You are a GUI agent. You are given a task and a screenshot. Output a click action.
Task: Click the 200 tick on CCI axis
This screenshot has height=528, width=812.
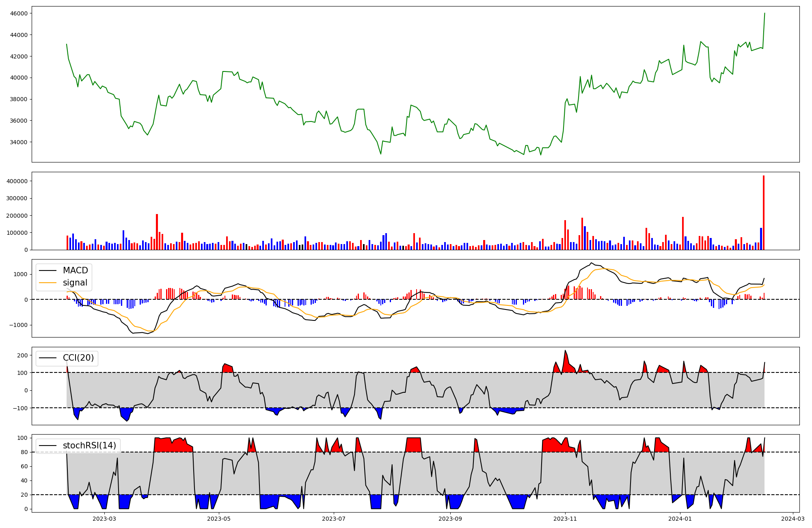(x=23, y=355)
